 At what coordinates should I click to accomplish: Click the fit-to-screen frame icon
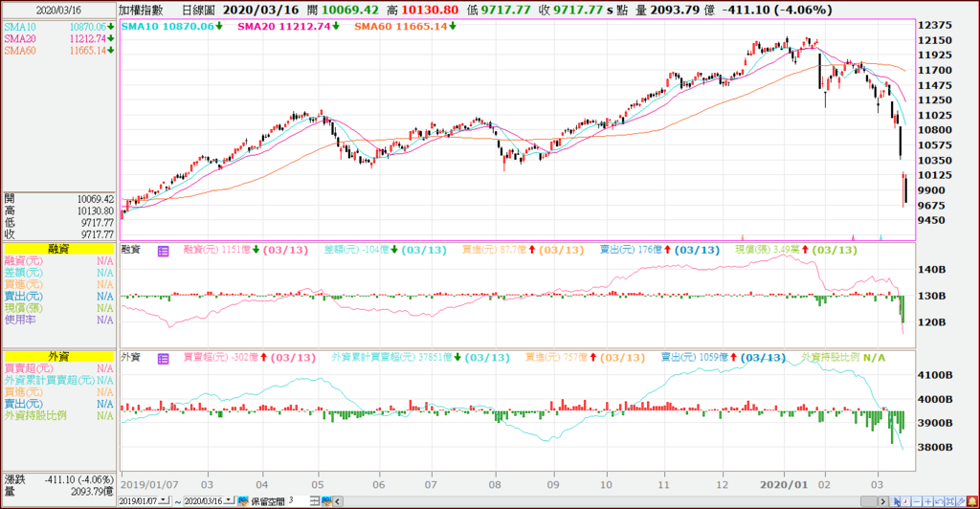coord(950,501)
